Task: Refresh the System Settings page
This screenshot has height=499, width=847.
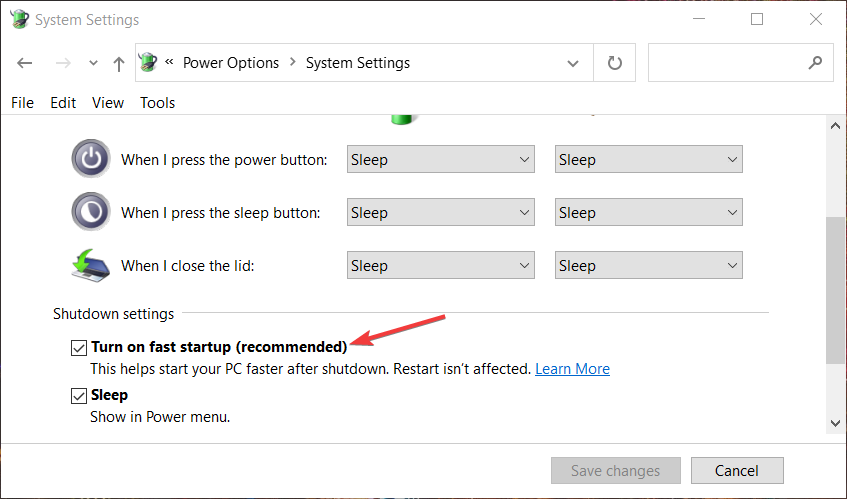Action: click(615, 63)
